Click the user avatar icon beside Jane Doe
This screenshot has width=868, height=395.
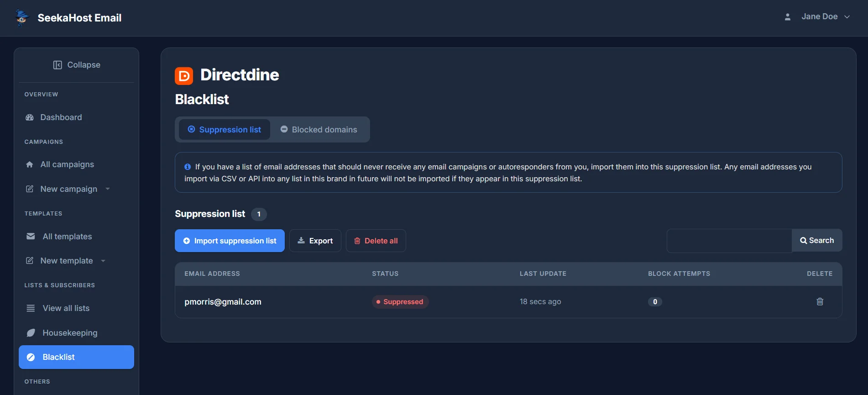click(787, 17)
